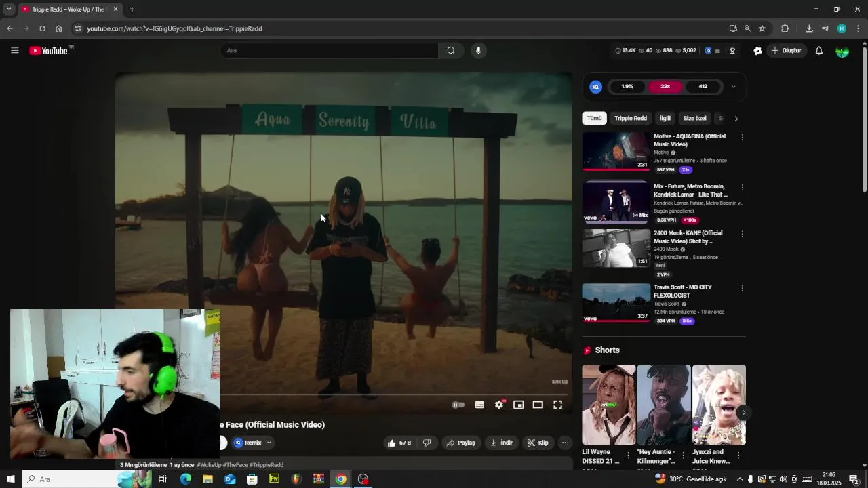Open the Windows Start menu
This screenshot has height=488, width=868.
10,479
